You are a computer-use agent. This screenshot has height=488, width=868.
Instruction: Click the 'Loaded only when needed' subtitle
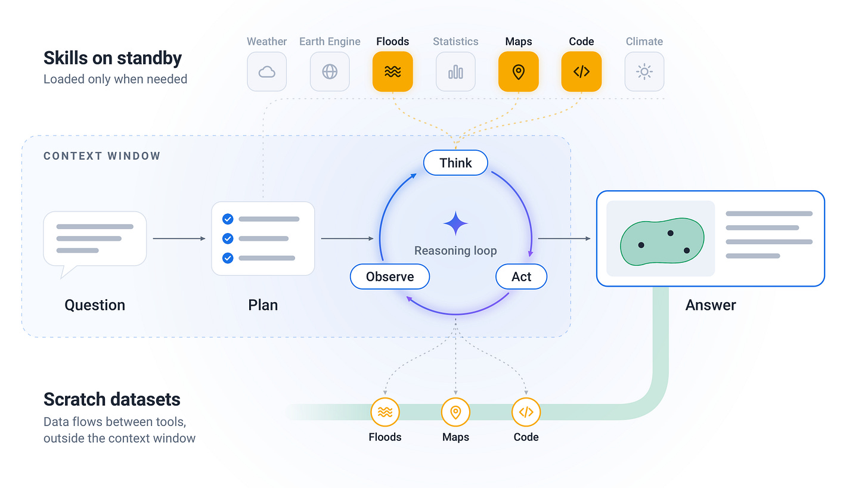coord(115,79)
